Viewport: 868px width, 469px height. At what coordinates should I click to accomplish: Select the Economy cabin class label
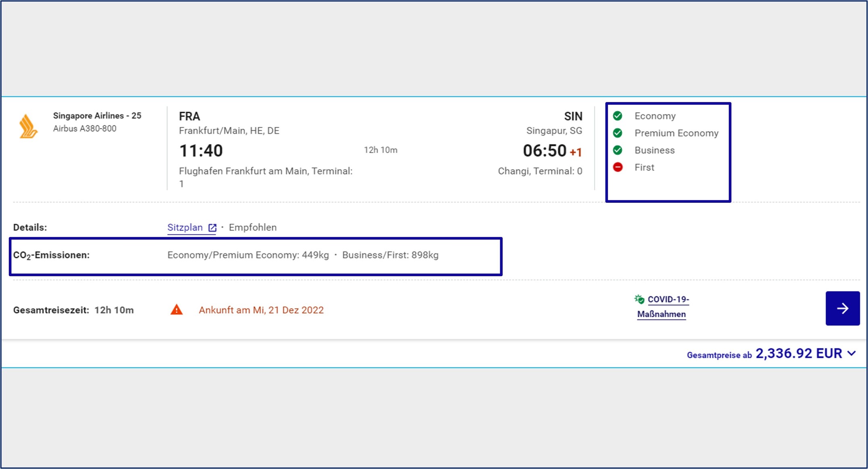(655, 116)
